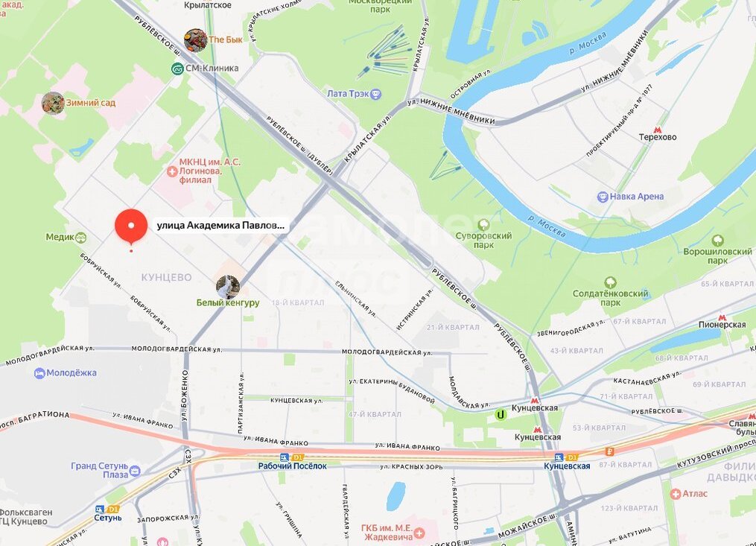Click the Молодёжка hotel bed icon
The height and width of the screenshot is (546, 756).
point(39,373)
